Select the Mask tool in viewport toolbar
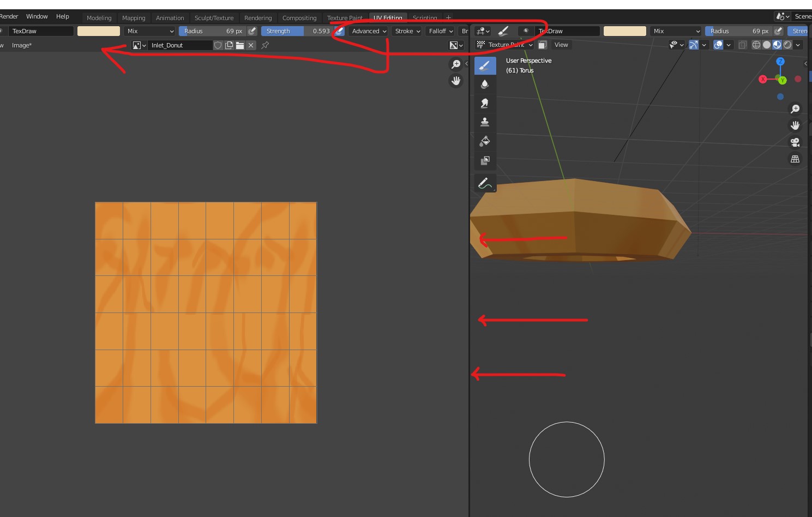812x517 pixels. coord(485,160)
